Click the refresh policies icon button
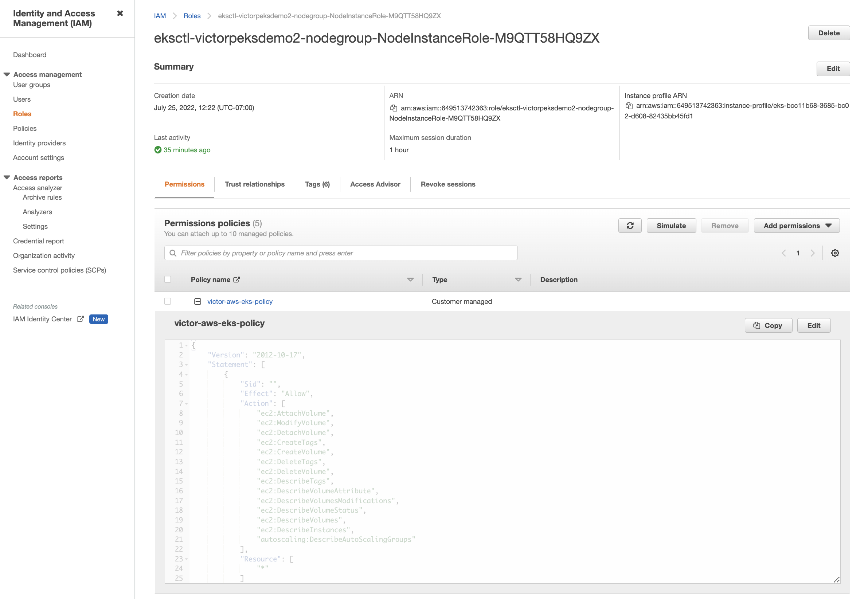 (x=630, y=226)
